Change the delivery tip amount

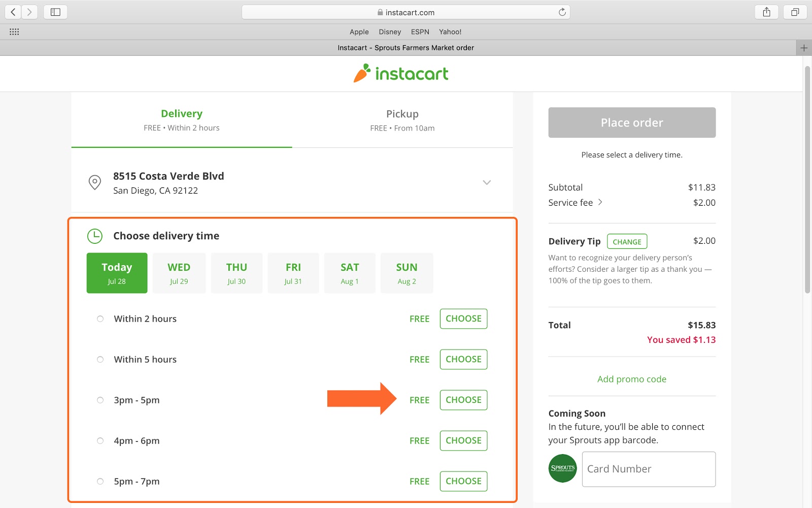pos(627,242)
